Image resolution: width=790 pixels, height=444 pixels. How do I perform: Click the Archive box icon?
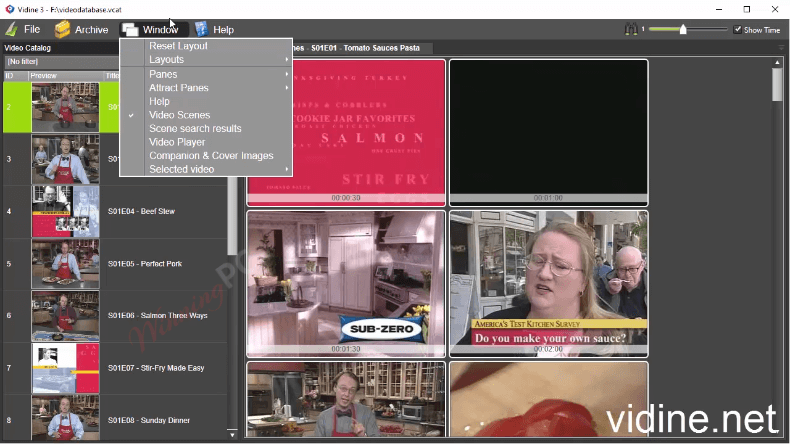tap(62, 29)
